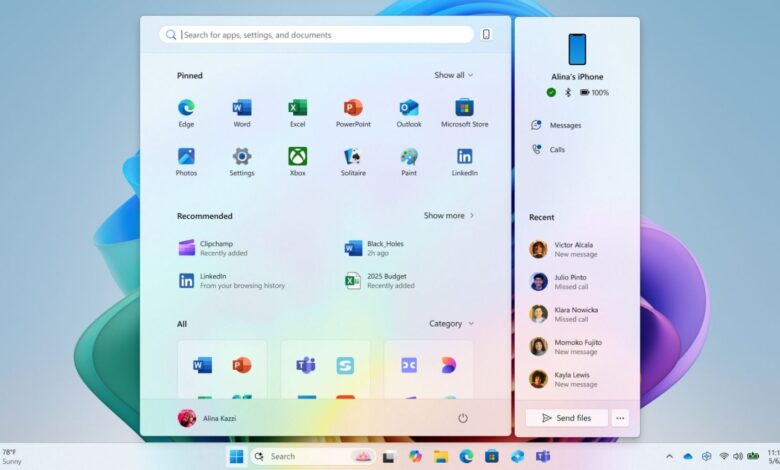Open Momoko Fujito new message

(x=566, y=347)
